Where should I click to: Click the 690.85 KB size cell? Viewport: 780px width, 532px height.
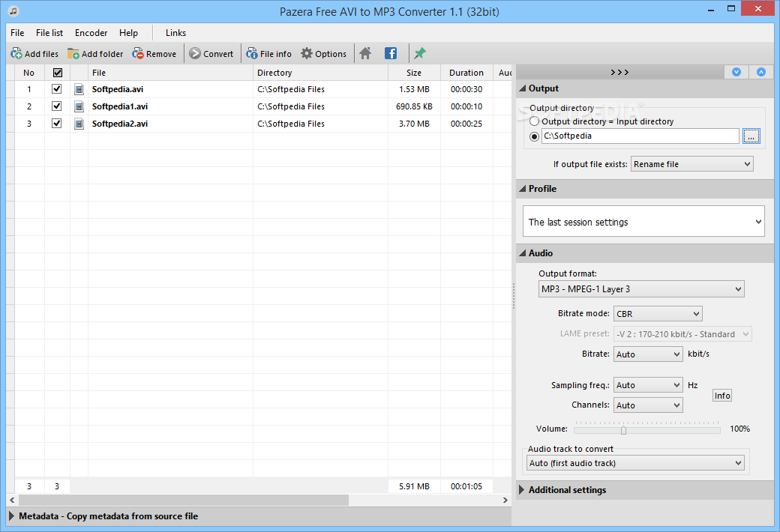click(x=414, y=106)
